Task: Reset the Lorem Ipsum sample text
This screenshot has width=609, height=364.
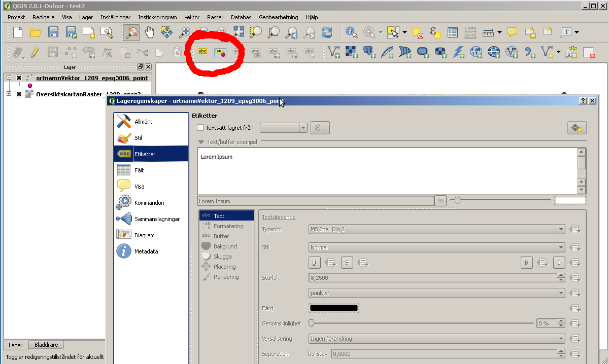Action: 441,201
